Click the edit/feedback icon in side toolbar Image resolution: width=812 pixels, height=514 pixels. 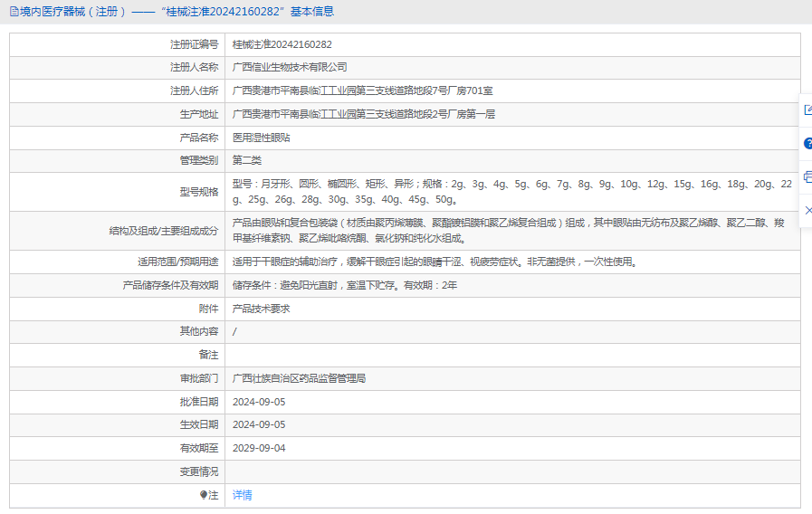tap(807, 110)
